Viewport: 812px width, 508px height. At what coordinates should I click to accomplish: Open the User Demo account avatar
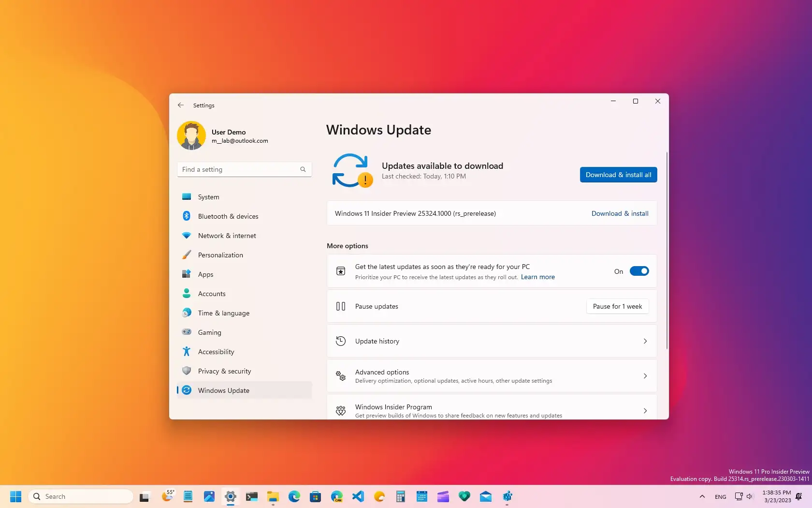(191, 135)
